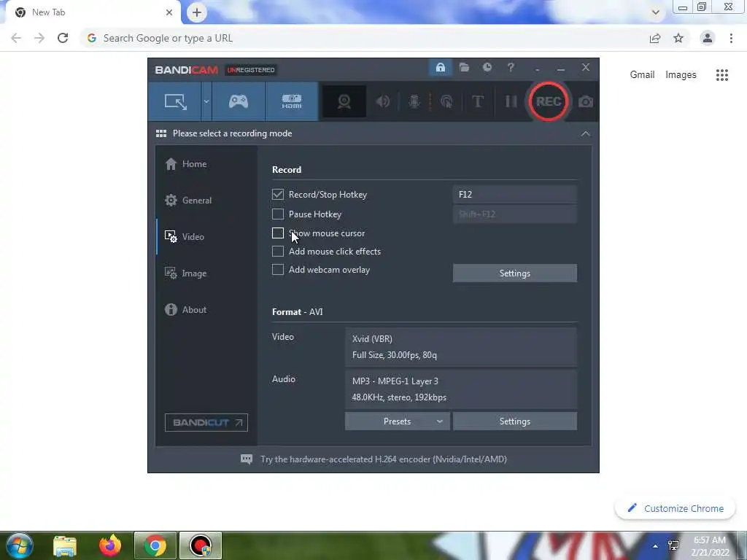Open Google apps grid icon
747x560 pixels.
(721, 75)
